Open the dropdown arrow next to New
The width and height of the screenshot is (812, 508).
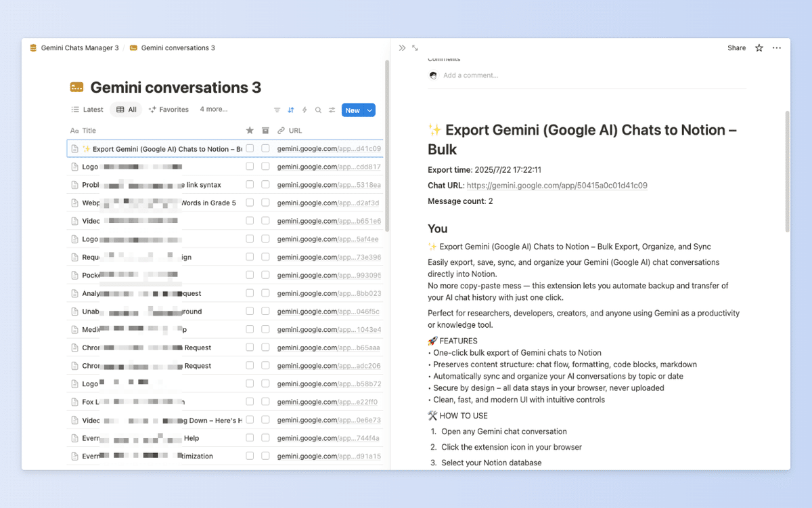370,110
